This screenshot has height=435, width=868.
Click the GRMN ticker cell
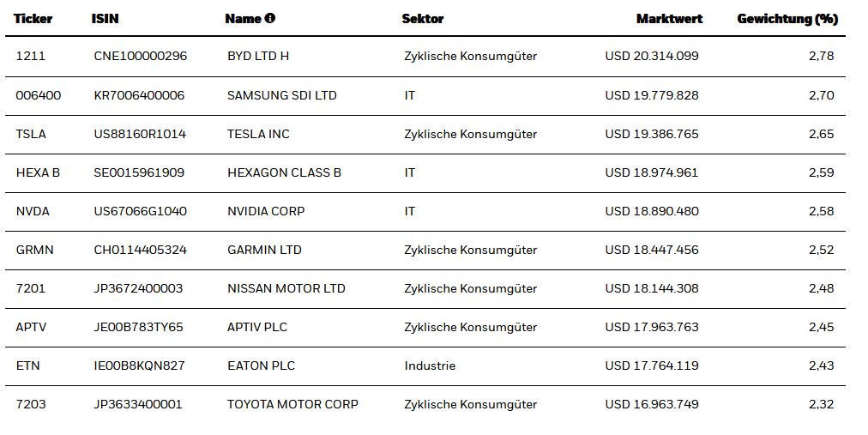click(x=34, y=250)
